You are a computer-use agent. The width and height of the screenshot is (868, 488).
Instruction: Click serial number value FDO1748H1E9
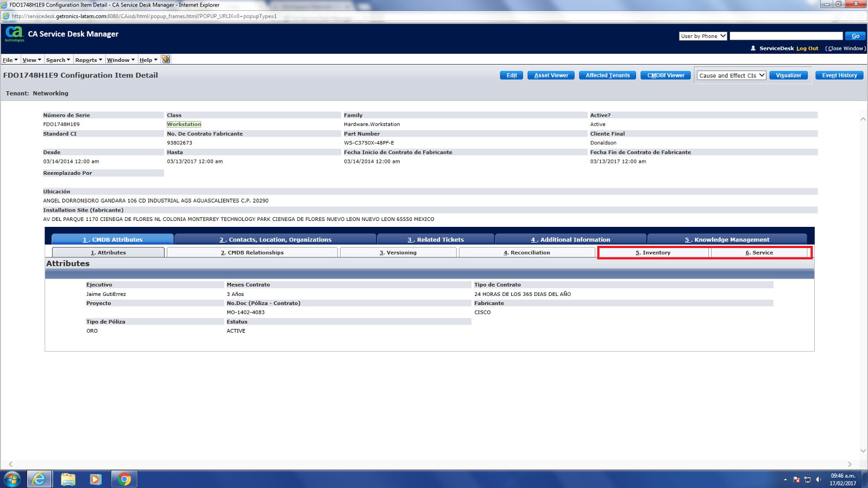(61, 124)
